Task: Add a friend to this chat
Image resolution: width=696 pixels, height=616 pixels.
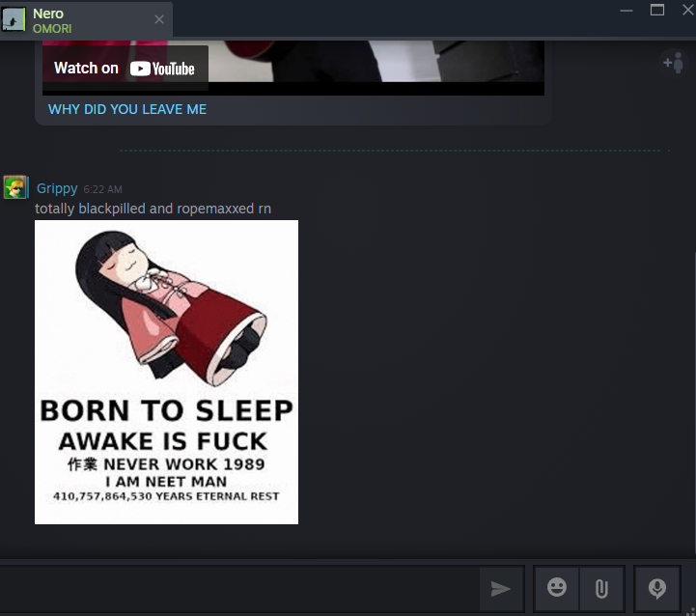Action: [672, 63]
